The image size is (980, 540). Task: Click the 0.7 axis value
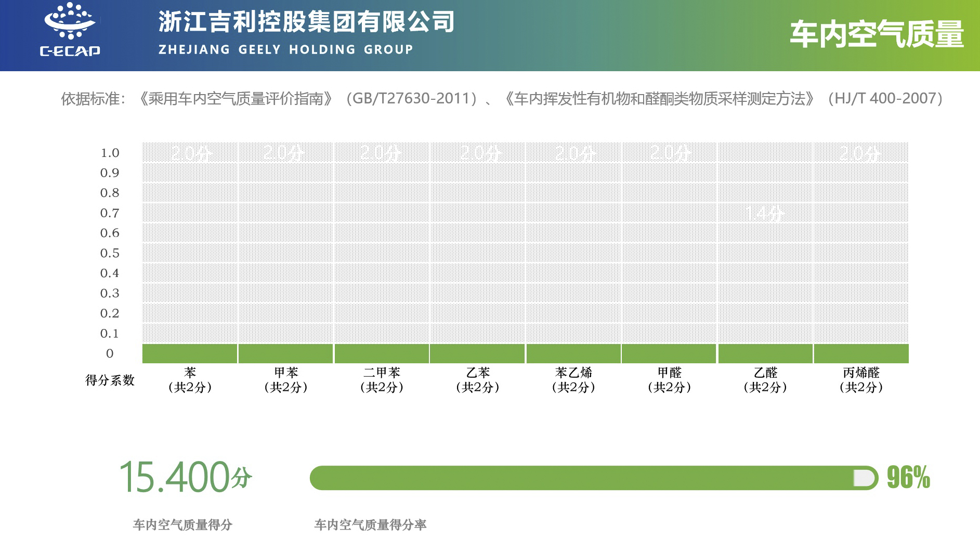click(110, 213)
